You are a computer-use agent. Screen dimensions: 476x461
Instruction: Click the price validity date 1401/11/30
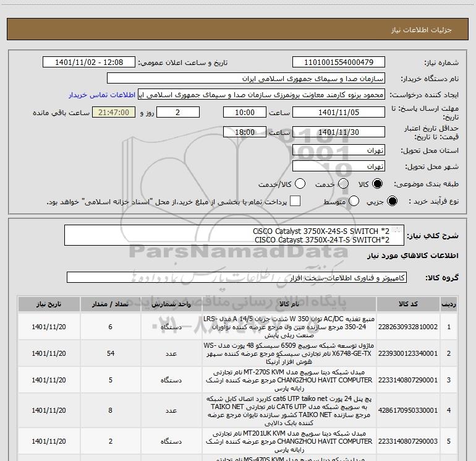339,132
